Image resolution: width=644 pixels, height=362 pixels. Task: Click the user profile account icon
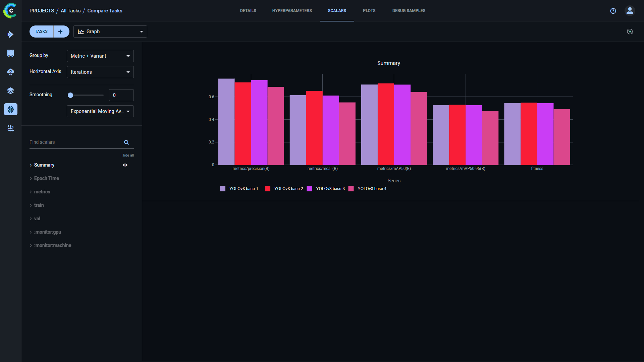pyautogui.click(x=629, y=11)
